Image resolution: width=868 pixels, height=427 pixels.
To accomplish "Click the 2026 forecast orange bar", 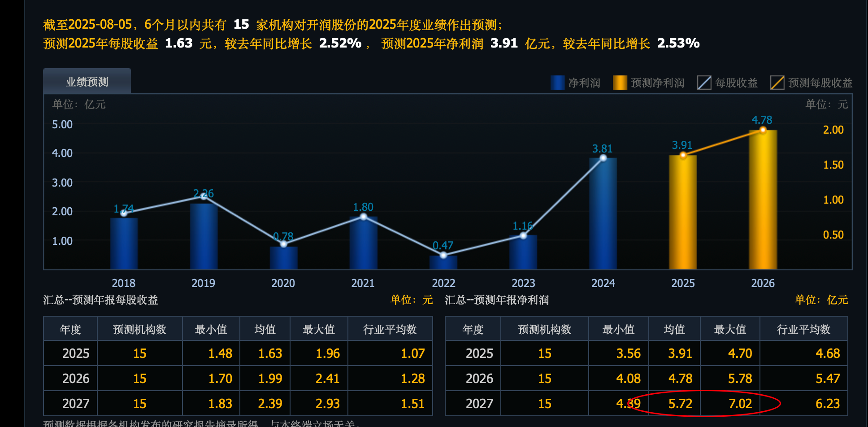I will tap(763, 200).
